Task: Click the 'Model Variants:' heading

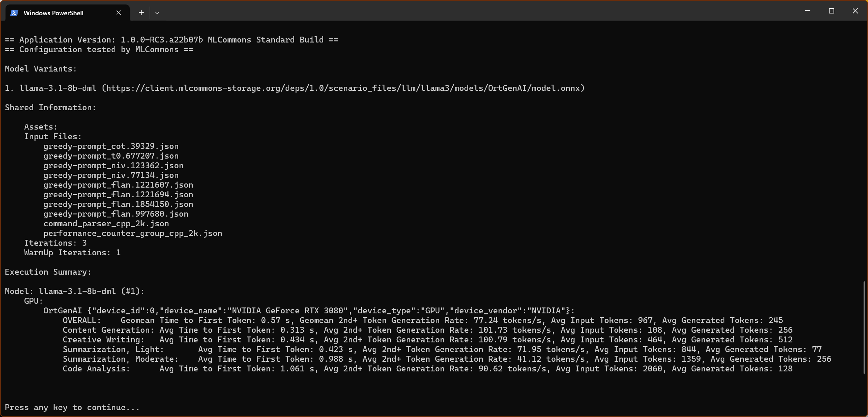Action: click(41, 69)
